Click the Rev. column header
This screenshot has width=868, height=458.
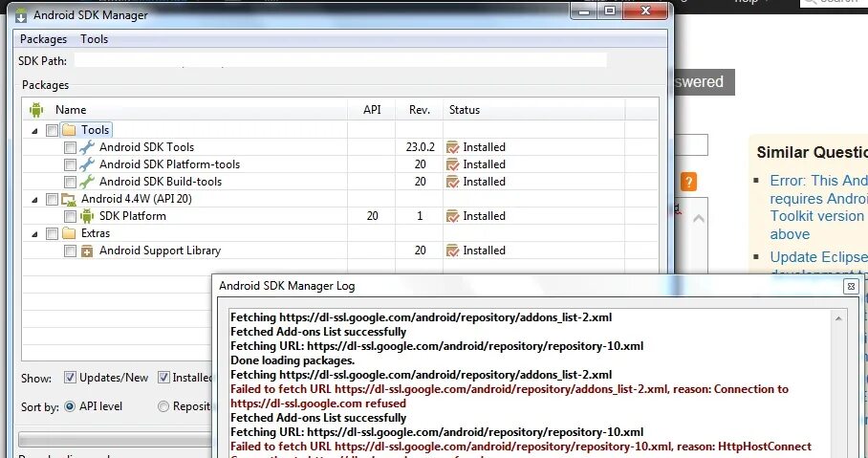(420, 110)
